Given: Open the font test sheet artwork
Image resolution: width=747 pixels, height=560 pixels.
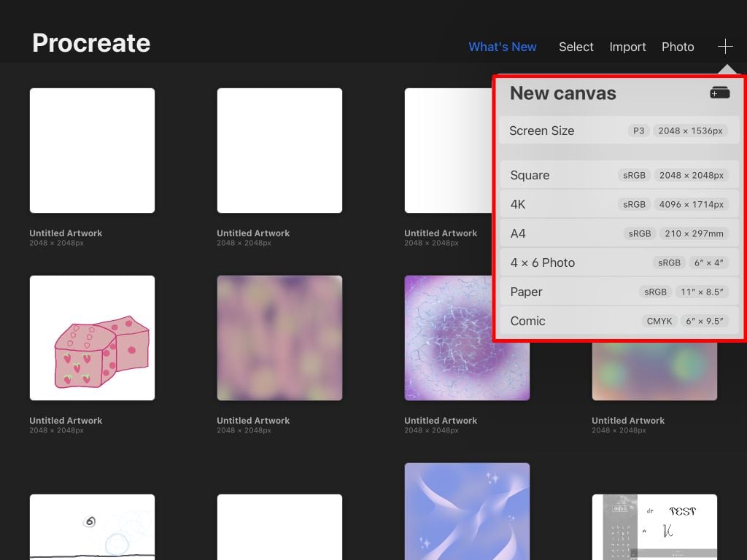Looking at the screenshot, I should [x=654, y=526].
